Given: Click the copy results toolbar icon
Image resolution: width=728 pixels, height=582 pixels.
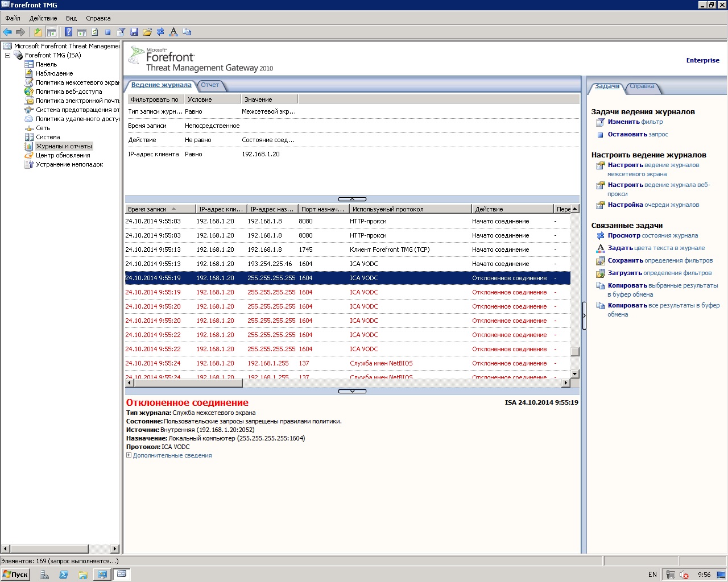Looking at the screenshot, I should [187, 32].
